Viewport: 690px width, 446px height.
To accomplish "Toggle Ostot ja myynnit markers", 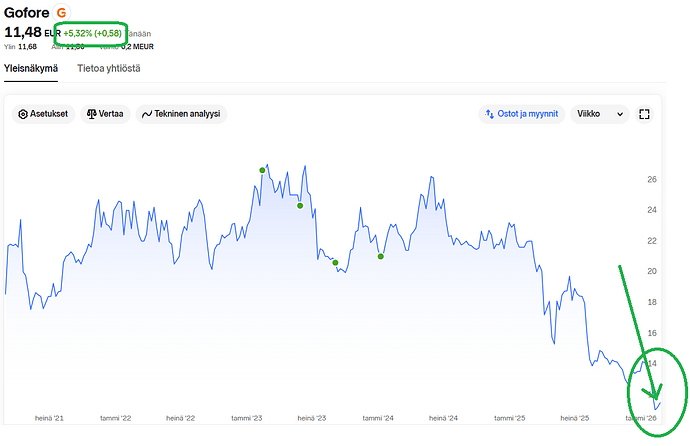I will [522, 114].
